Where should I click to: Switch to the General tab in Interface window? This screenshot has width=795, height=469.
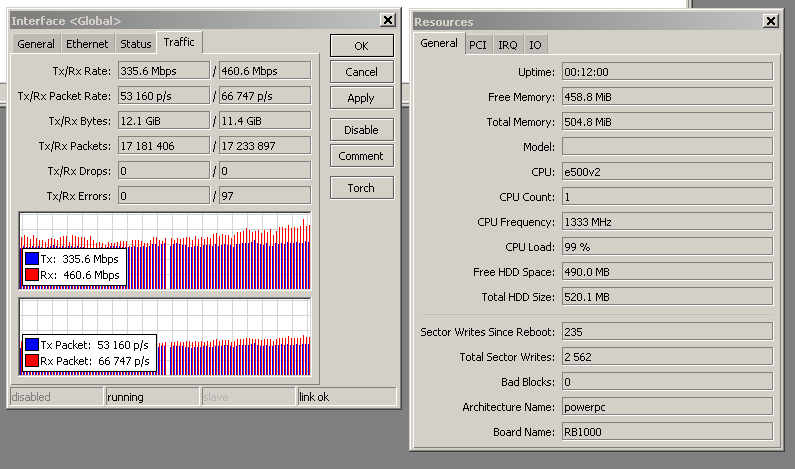(x=36, y=44)
